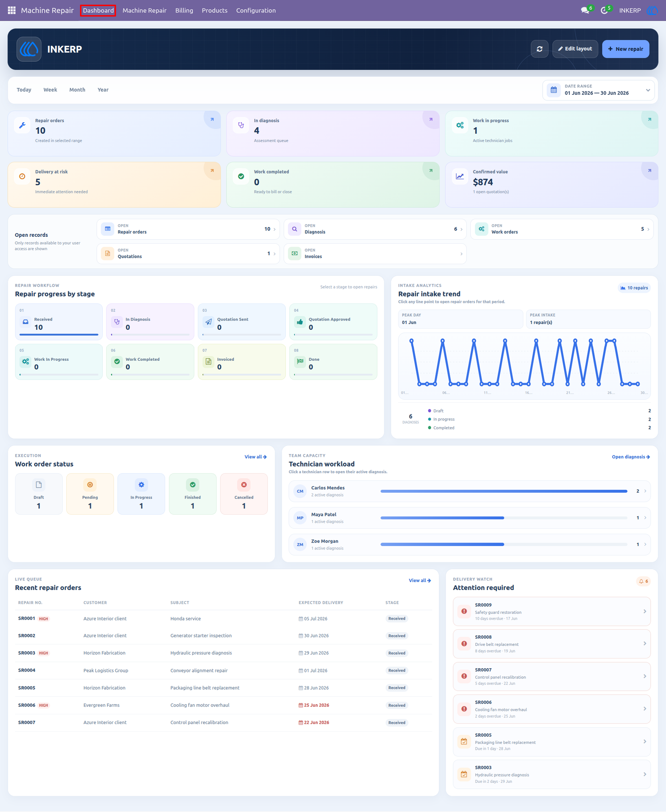Image resolution: width=666 pixels, height=812 pixels.
Task: Click the Edit layout button
Action: (x=575, y=49)
